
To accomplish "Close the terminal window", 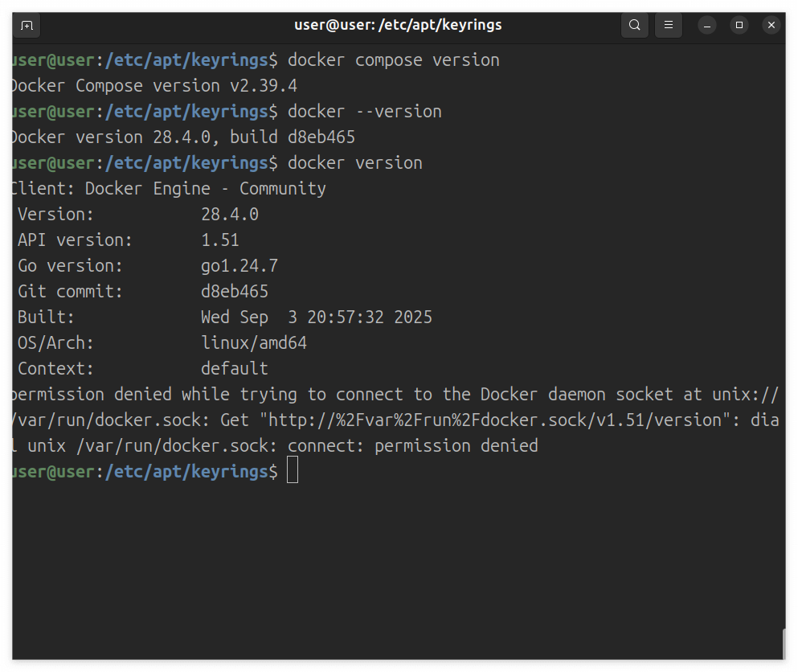I will 771,25.
